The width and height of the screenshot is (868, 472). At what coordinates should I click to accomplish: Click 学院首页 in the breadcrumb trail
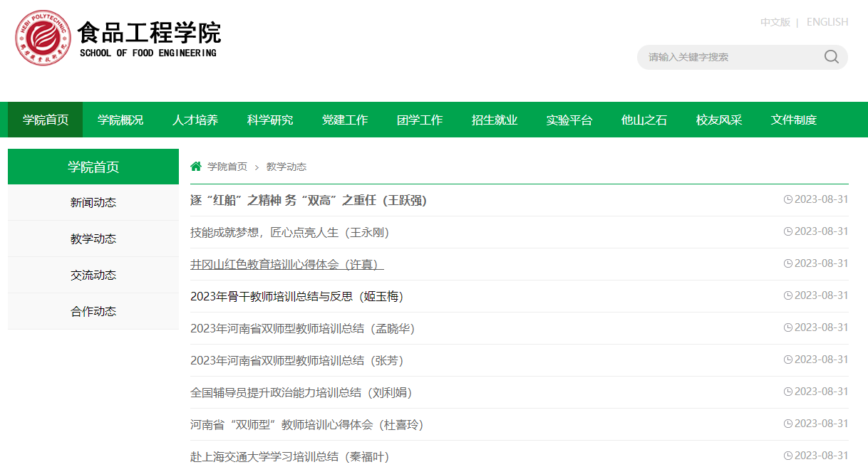coord(227,167)
